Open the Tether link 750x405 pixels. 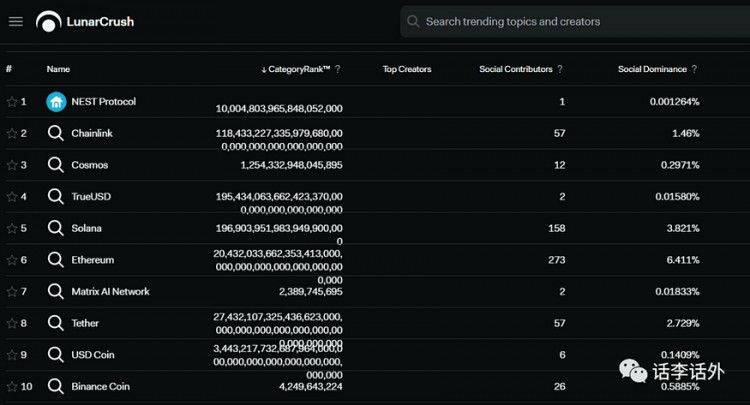pos(85,323)
